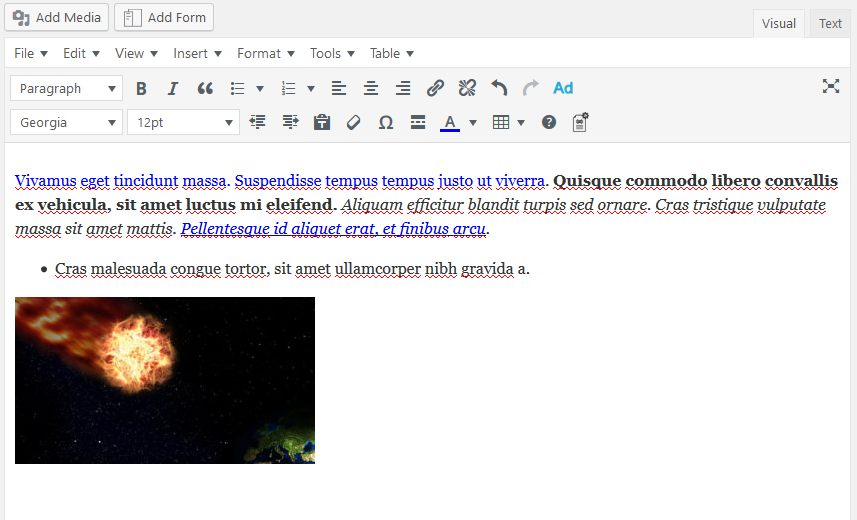Open the Paragraph format dropdown
This screenshot has height=520, width=857.
(x=66, y=89)
